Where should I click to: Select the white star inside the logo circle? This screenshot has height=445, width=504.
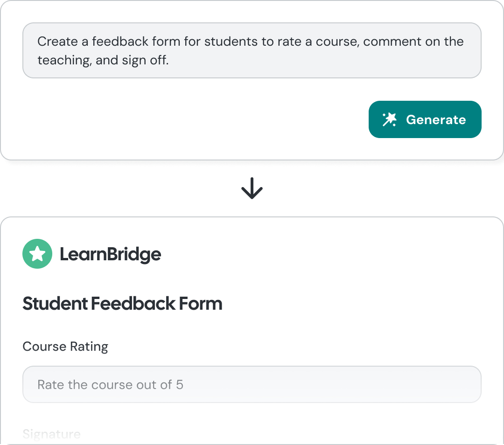(x=37, y=254)
